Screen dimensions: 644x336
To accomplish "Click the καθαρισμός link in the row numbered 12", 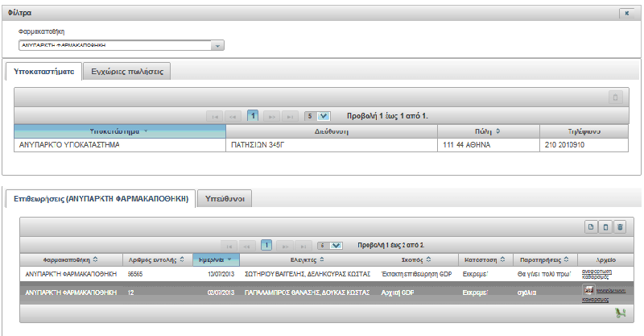I will point(595,300).
